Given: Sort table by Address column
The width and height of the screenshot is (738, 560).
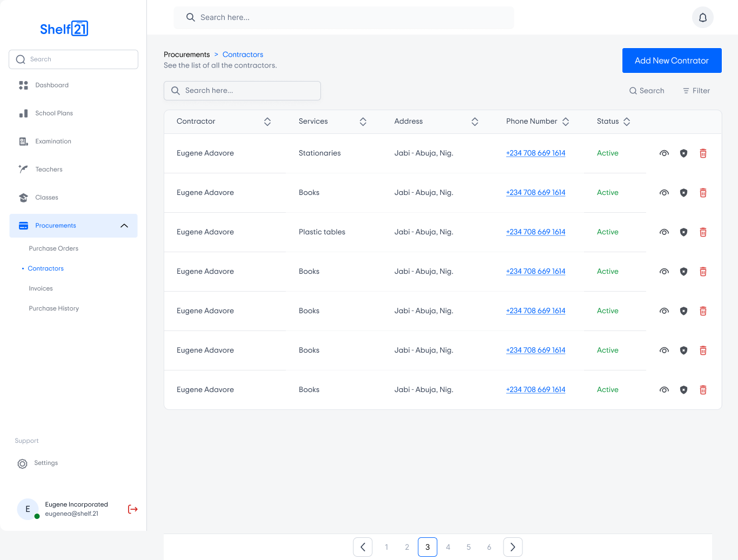Looking at the screenshot, I should [x=475, y=122].
